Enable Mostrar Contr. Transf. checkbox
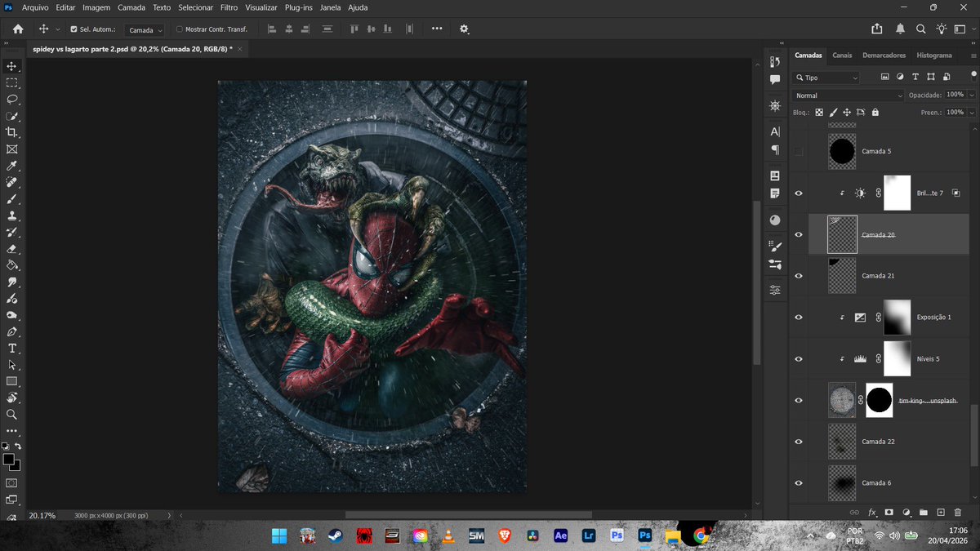The width and height of the screenshot is (980, 551). click(x=180, y=29)
